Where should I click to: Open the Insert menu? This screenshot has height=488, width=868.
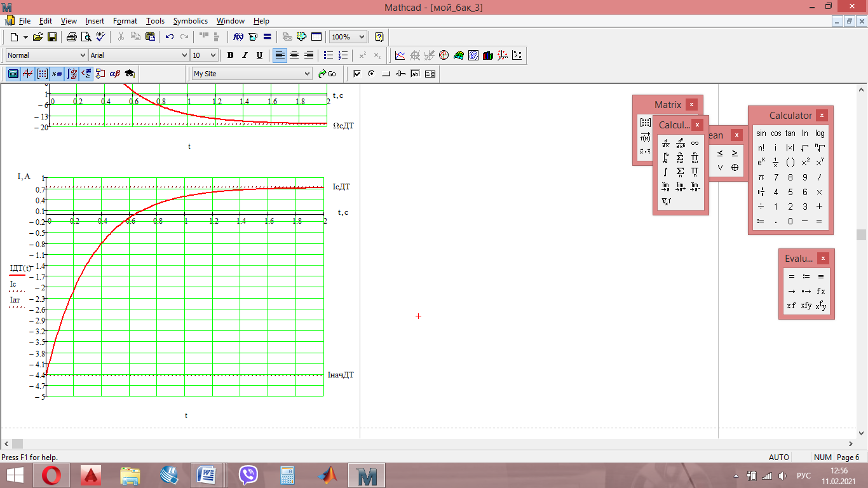pyautogui.click(x=95, y=21)
